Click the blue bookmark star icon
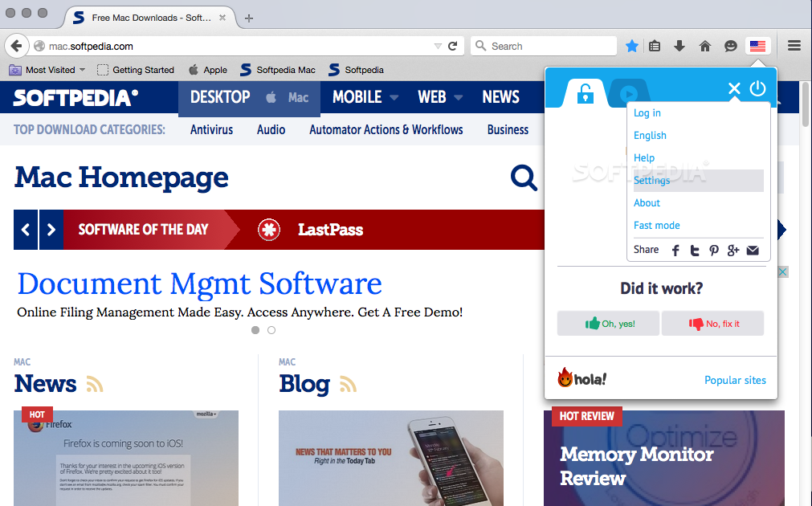 [632, 46]
